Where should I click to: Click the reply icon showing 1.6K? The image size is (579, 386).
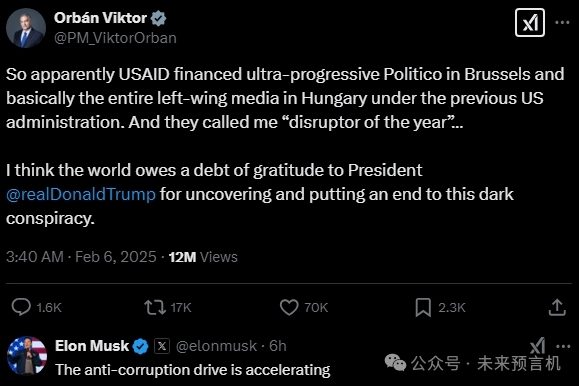click(x=21, y=307)
